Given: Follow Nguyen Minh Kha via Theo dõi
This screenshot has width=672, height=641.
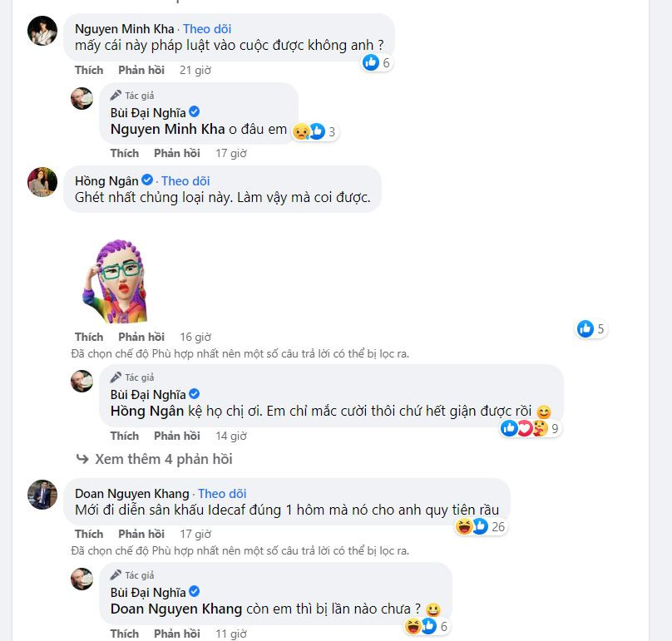Looking at the screenshot, I should pyautogui.click(x=208, y=28).
